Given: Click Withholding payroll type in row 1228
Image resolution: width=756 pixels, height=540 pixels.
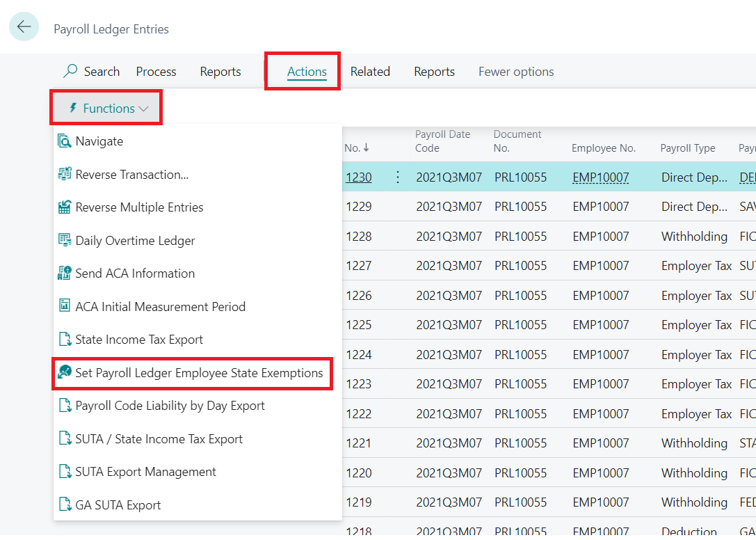Looking at the screenshot, I should click(x=694, y=237).
